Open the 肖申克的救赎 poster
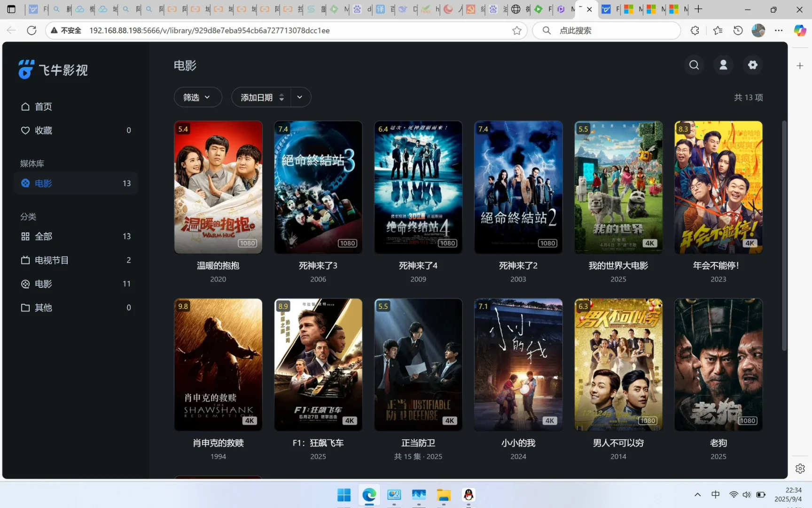Screen dimensions: 812x508 coord(218,365)
